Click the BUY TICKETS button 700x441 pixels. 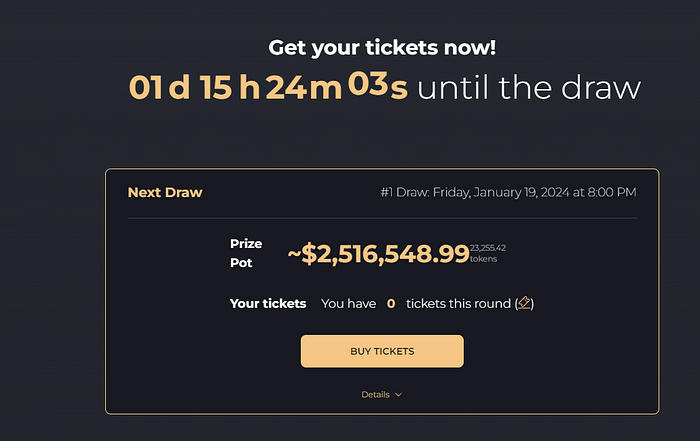coord(382,351)
